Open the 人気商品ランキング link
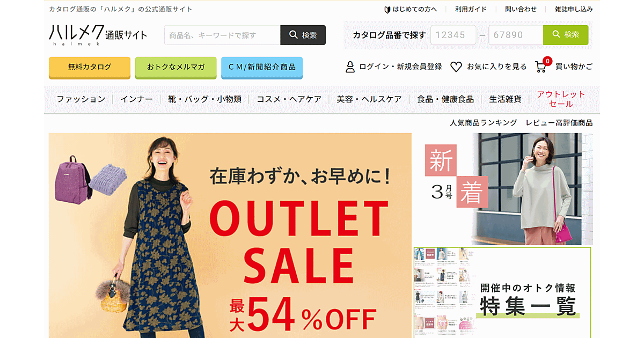 (483, 123)
